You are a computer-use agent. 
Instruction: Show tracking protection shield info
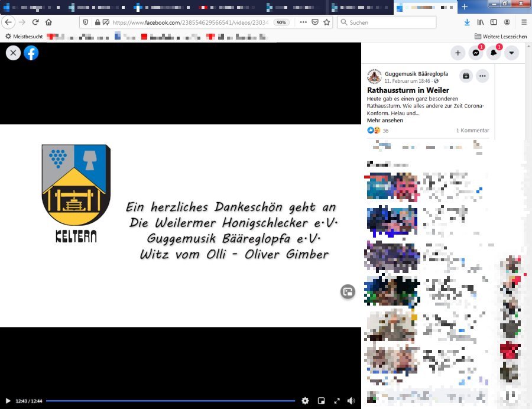tap(86, 22)
